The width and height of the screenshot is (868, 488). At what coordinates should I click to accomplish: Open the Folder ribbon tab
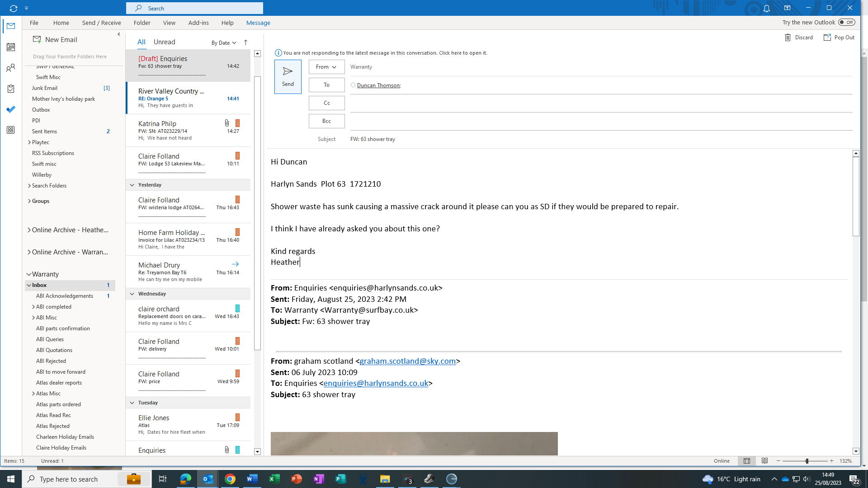pyautogui.click(x=142, y=23)
